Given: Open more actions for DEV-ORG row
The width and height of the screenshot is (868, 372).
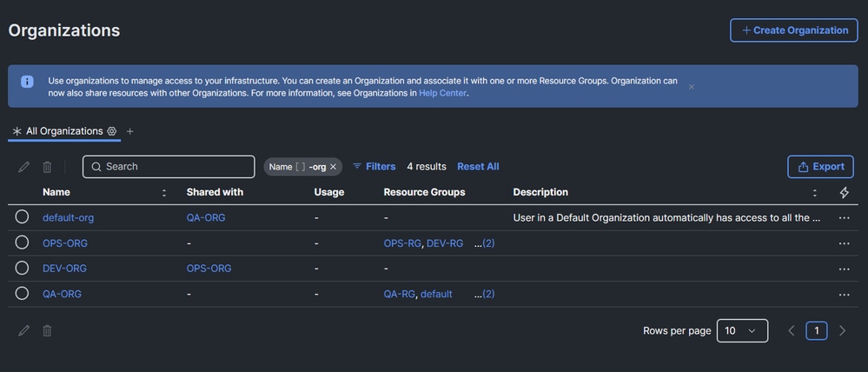Looking at the screenshot, I should click(844, 269).
